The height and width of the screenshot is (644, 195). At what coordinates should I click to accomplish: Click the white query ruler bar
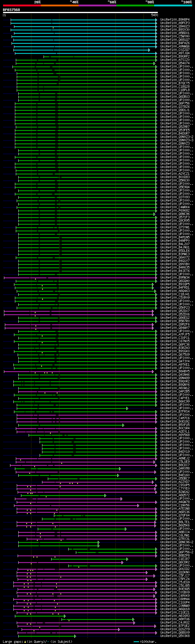click(80, 12)
